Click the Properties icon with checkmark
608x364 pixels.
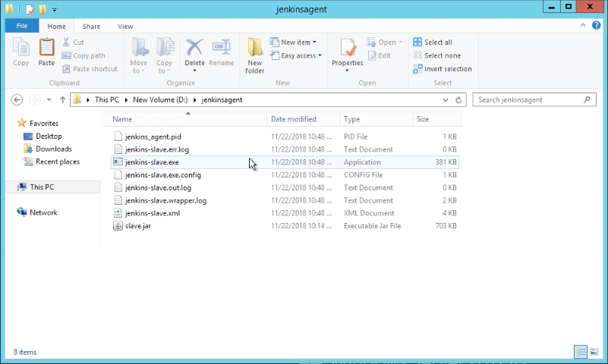348,48
